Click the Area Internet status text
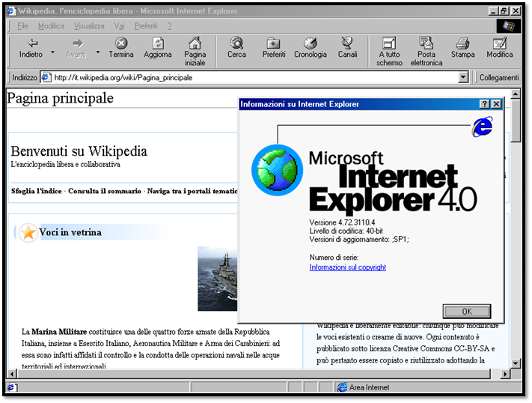This screenshot has height=403, width=532. pos(369,387)
